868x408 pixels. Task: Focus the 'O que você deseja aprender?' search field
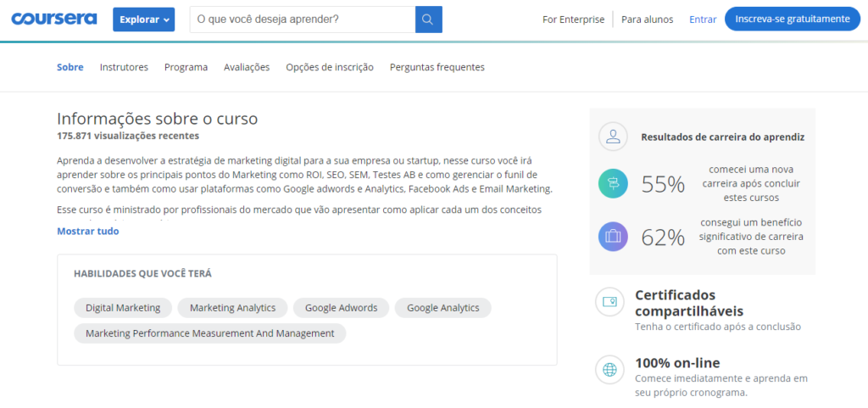(x=303, y=20)
